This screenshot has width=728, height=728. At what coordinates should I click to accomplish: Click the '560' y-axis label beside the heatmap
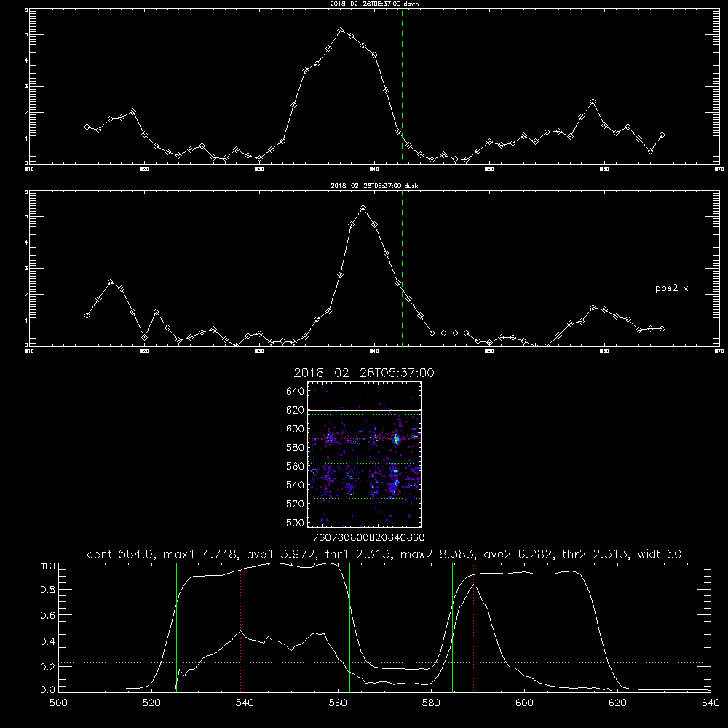click(296, 466)
